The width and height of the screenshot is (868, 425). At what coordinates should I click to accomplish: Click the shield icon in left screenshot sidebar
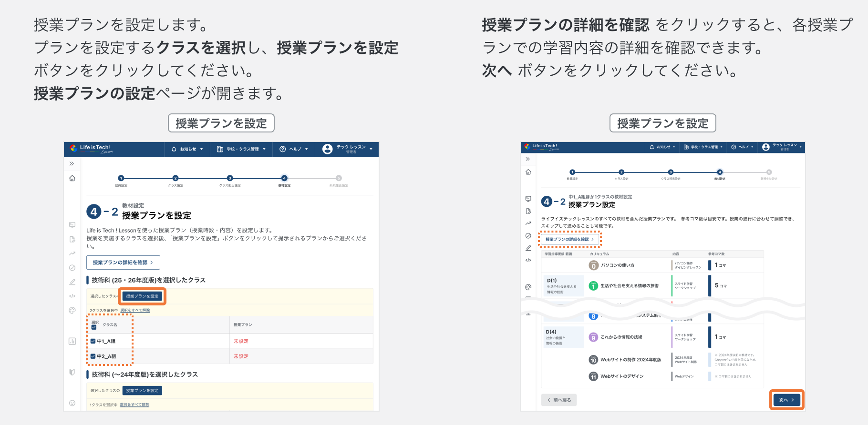72,372
